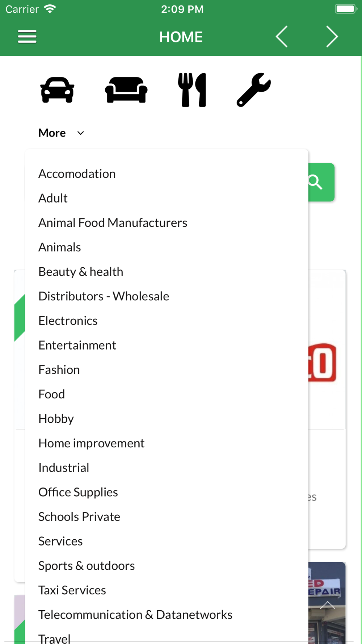Choose Telecommunication & Datanetworks option
This screenshot has height=644, width=362.
(x=135, y=615)
